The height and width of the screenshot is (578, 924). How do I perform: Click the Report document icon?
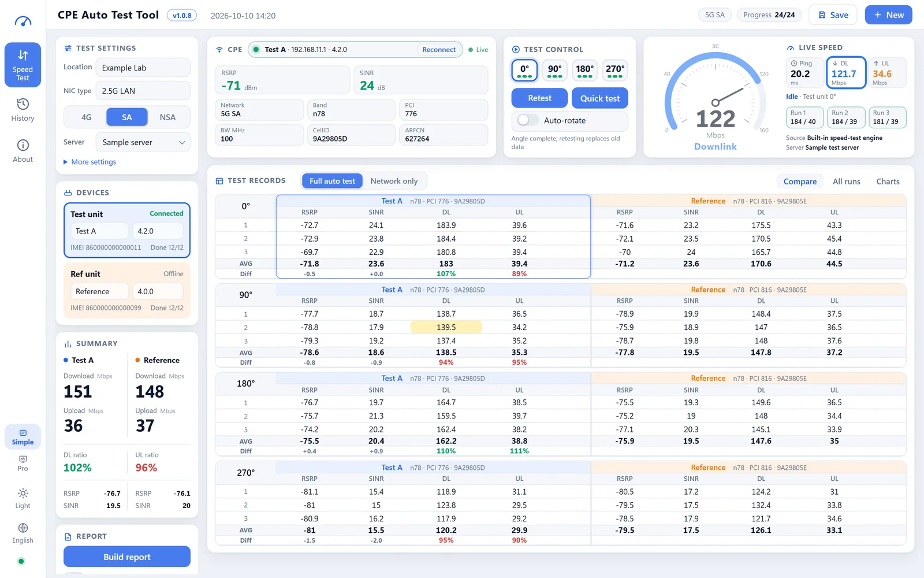point(68,536)
